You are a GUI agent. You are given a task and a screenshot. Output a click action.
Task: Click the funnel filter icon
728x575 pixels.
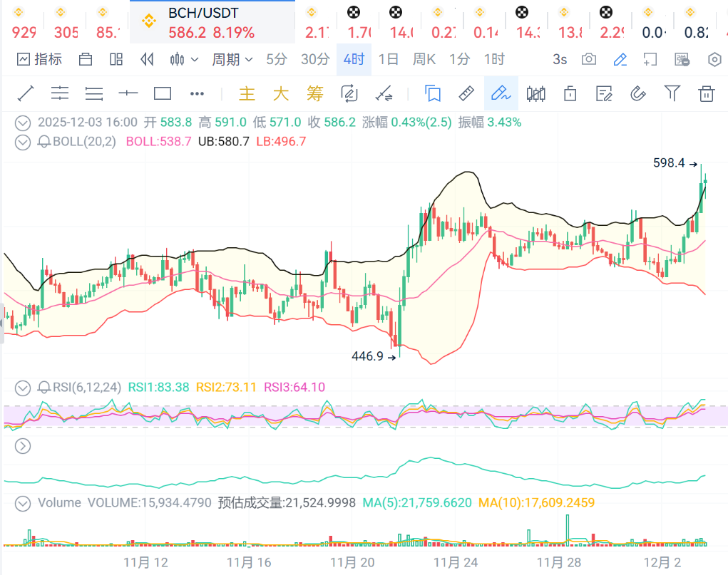coord(672,93)
